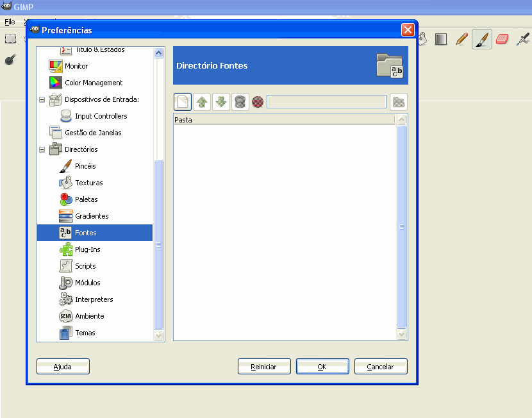Click the Paletas color circles icon
Screen dimensions: 532x418
coord(66,199)
